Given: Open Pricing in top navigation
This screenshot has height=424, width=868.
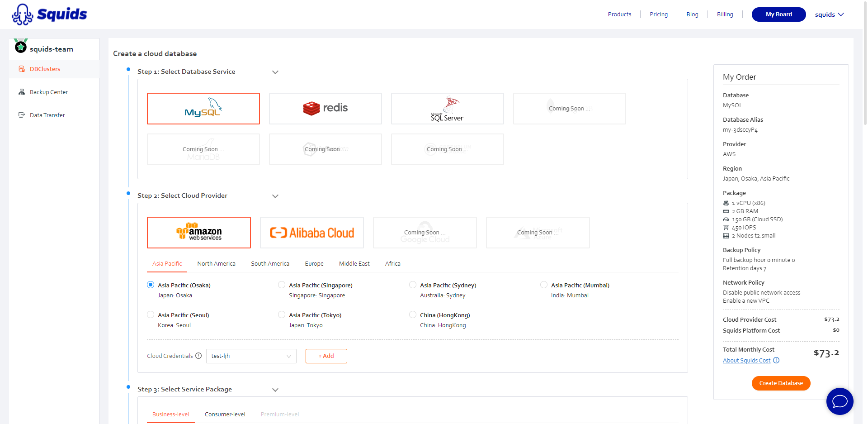Looking at the screenshot, I should point(659,14).
